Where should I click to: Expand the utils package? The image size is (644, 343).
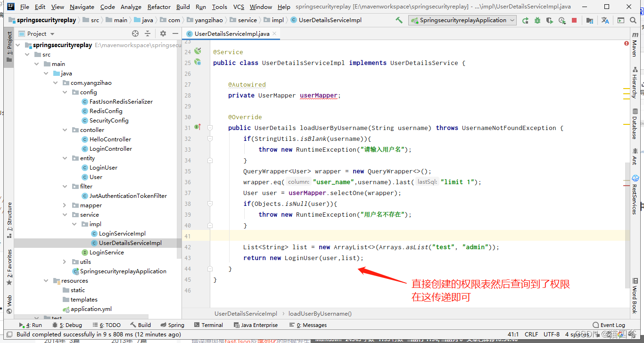coord(65,262)
